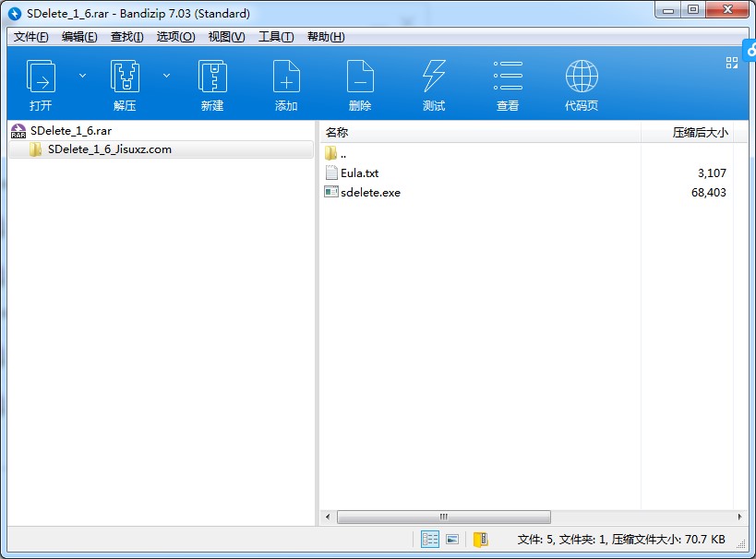
Task: Switch to image preview view icon
Action: 452,540
